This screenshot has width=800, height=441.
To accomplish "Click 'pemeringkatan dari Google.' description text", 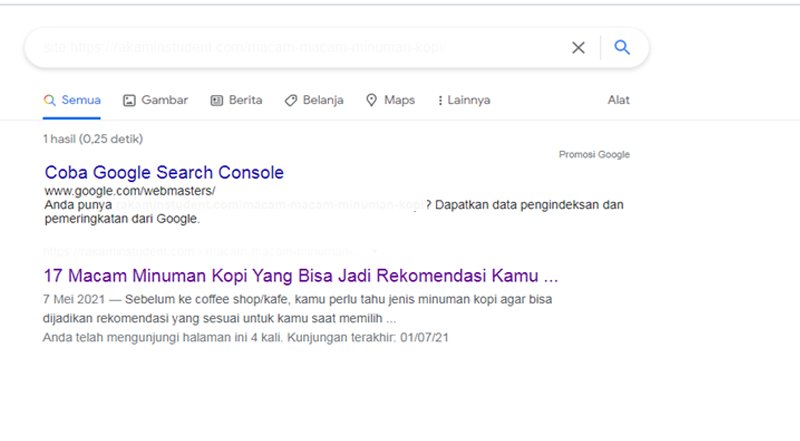I will 122,219.
